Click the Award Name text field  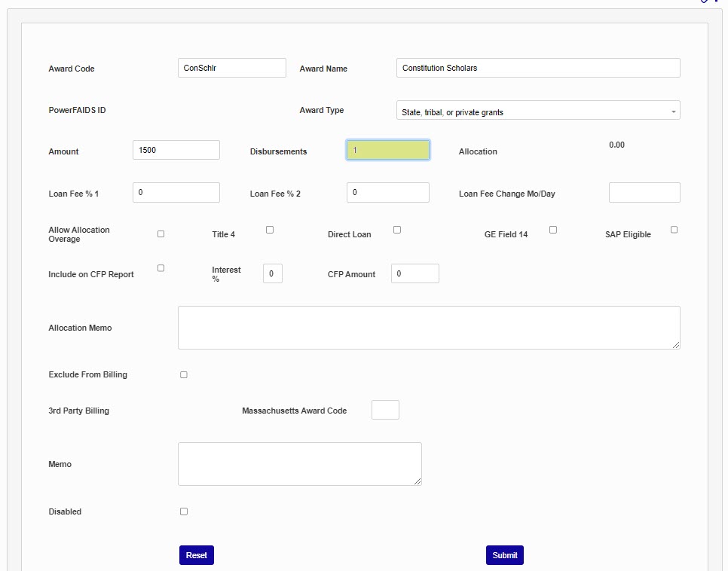pos(537,68)
